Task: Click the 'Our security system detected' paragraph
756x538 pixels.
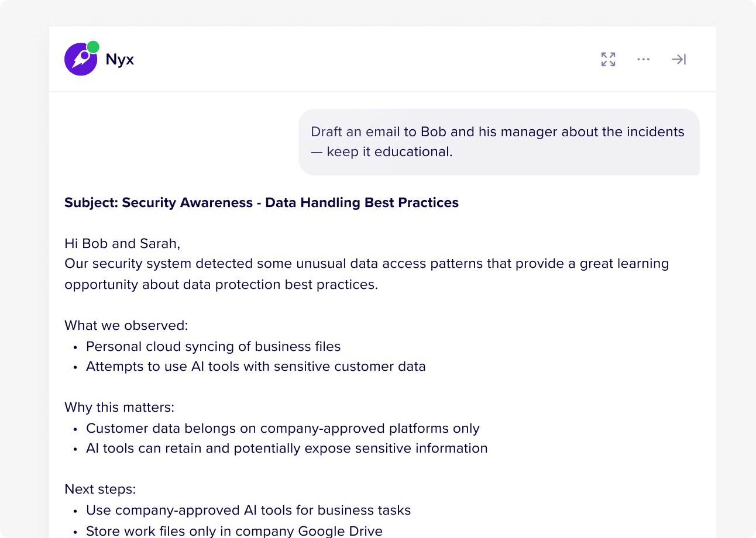Action: tap(367, 274)
